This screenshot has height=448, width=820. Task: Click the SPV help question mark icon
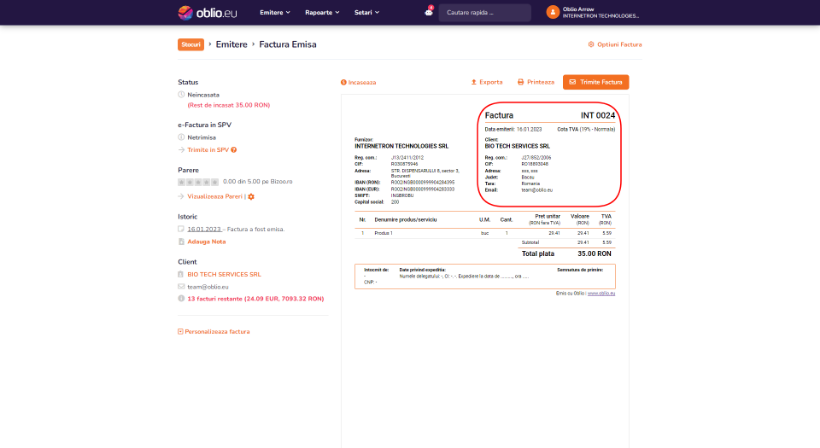tap(234, 150)
